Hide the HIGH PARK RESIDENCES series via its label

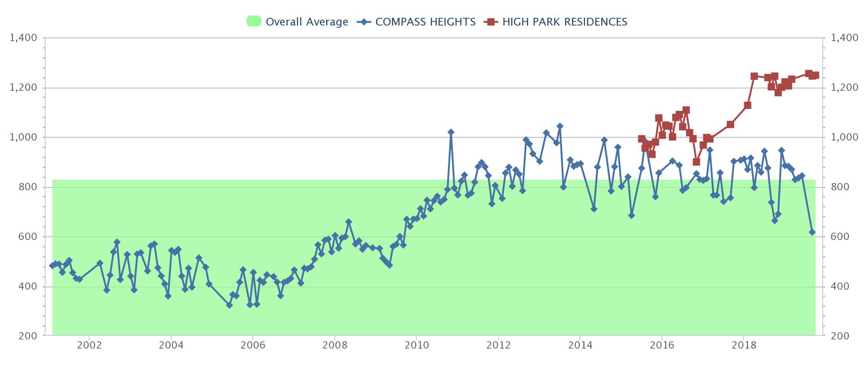point(565,22)
